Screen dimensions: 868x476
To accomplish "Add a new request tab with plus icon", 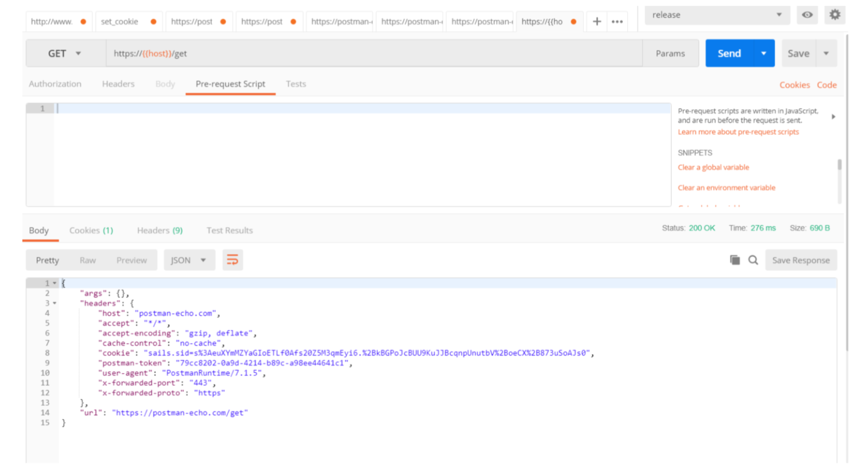I will [597, 21].
